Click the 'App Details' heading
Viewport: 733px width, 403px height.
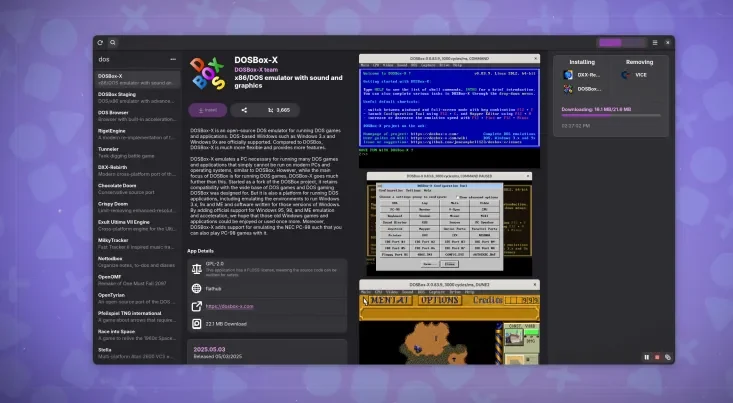tap(201, 251)
